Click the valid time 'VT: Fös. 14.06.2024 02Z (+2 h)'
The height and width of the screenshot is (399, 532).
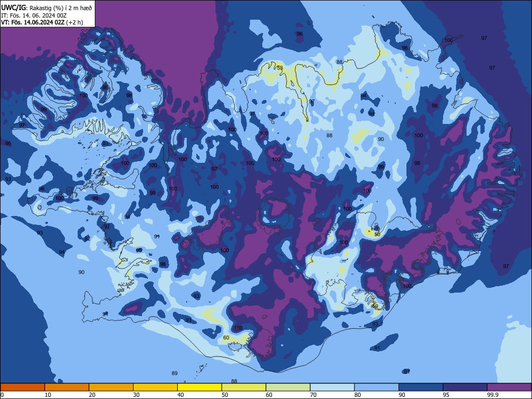click(x=41, y=22)
